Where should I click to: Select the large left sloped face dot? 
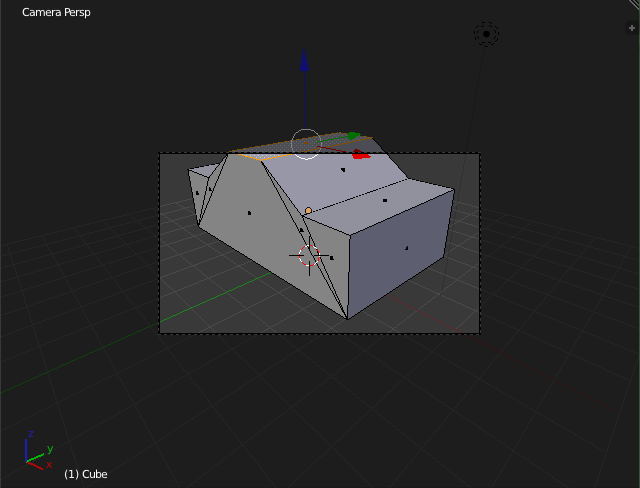pyautogui.click(x=249, y=213)
